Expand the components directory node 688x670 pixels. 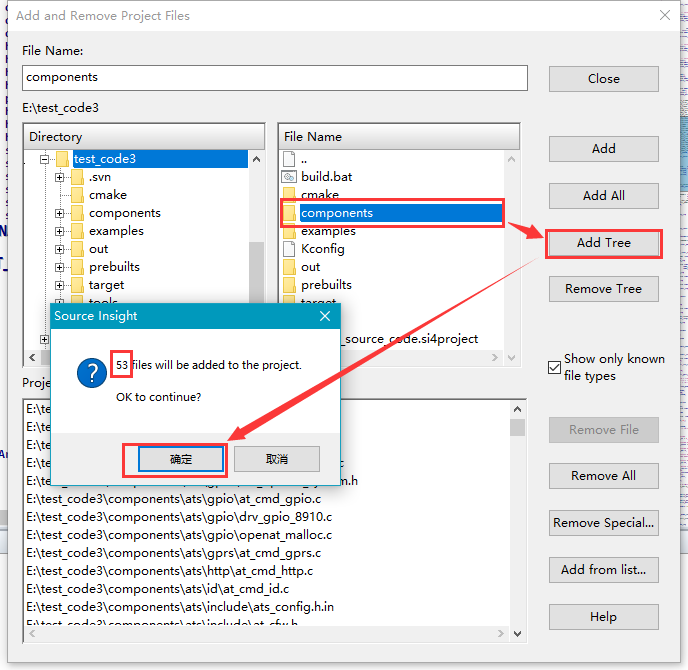click(60, 213)
